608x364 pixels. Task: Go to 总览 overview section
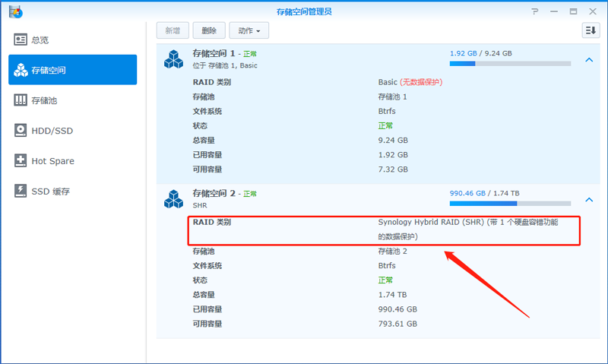72,40
